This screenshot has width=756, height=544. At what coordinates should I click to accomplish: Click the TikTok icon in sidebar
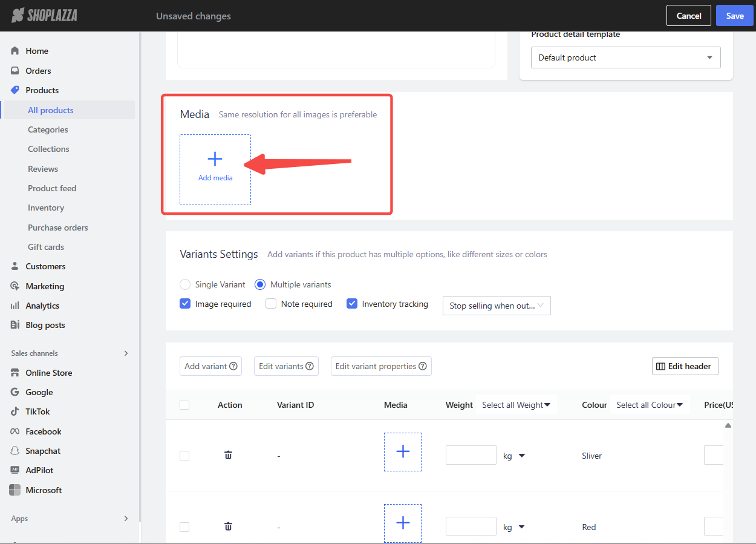(x=15, y=411)
